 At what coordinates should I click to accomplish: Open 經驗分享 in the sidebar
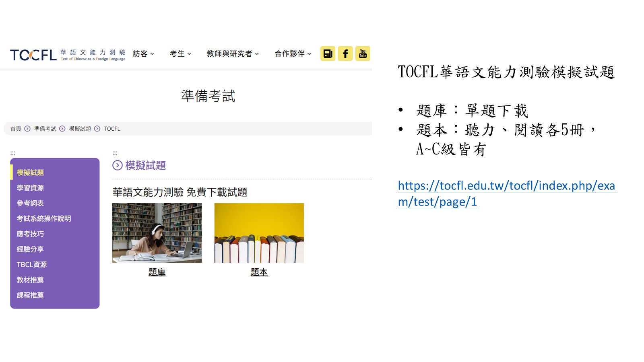pyautogui.click(x=30, y=249)
